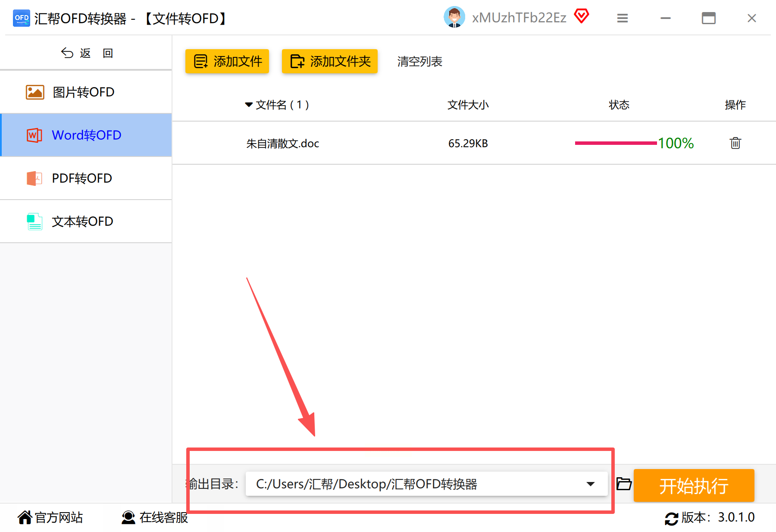Open the 文本转OFD tab

click(x=86, y=221)
